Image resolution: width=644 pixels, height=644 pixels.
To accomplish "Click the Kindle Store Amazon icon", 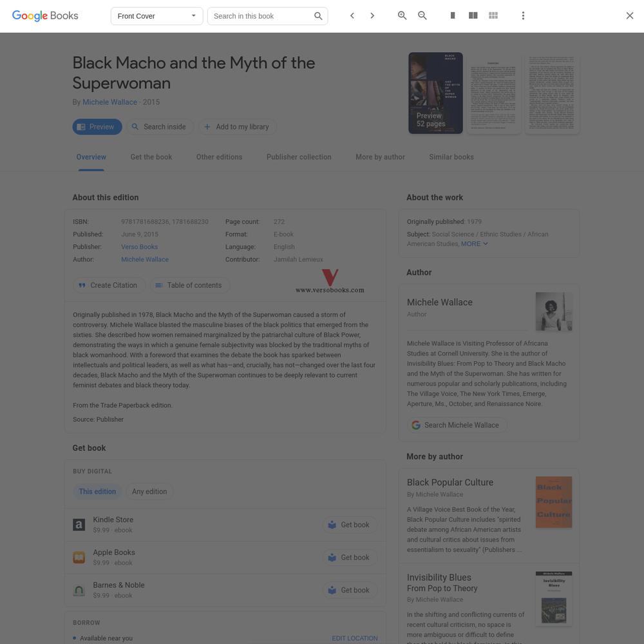I will (79, 524).
